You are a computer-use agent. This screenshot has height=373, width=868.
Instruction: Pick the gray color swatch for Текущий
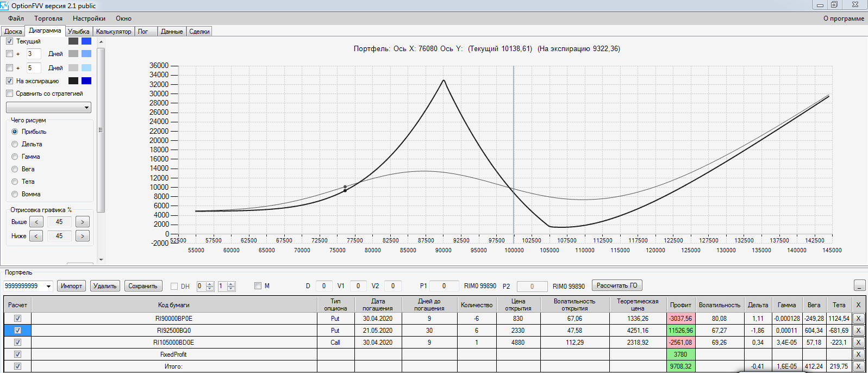(73, 41)
